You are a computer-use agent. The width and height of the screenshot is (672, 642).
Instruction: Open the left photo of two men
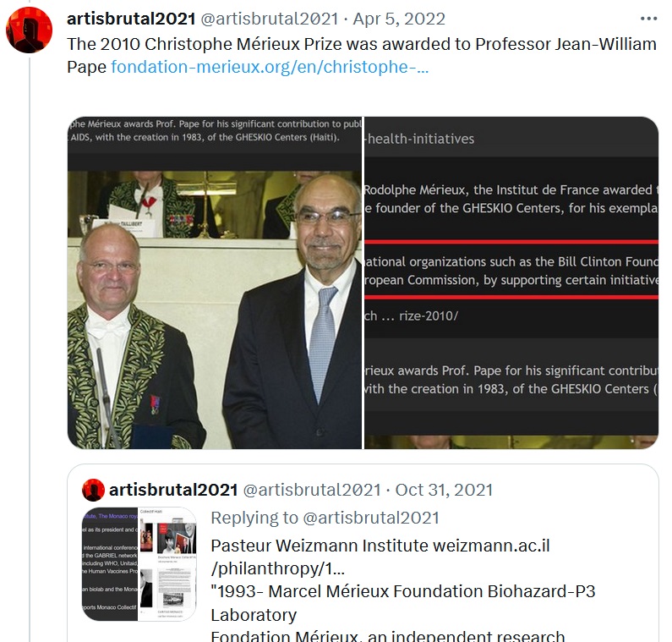pyautogui.click(x=215, y=283)
